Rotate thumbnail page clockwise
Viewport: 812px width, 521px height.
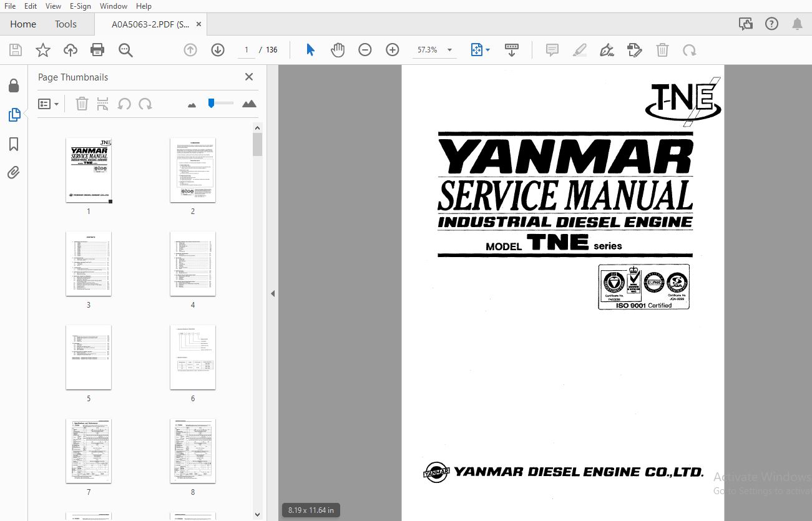tap(145, 104)
